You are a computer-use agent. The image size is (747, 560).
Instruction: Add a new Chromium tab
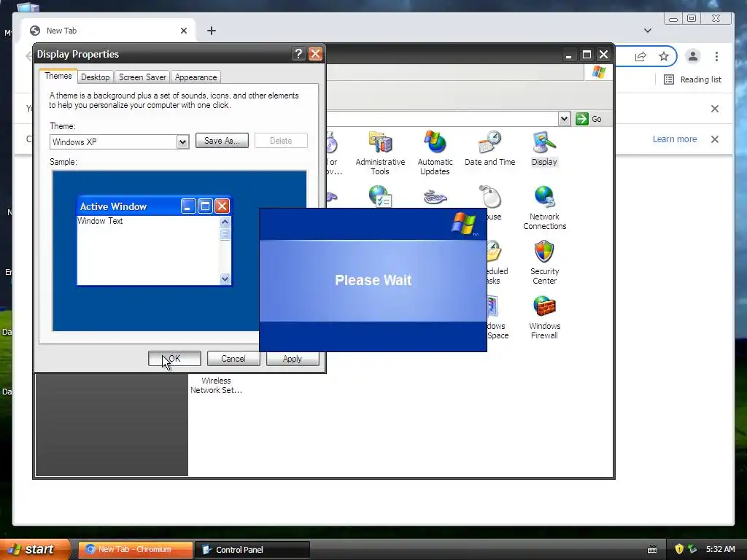pyautogui.click(x=212, y=31)
